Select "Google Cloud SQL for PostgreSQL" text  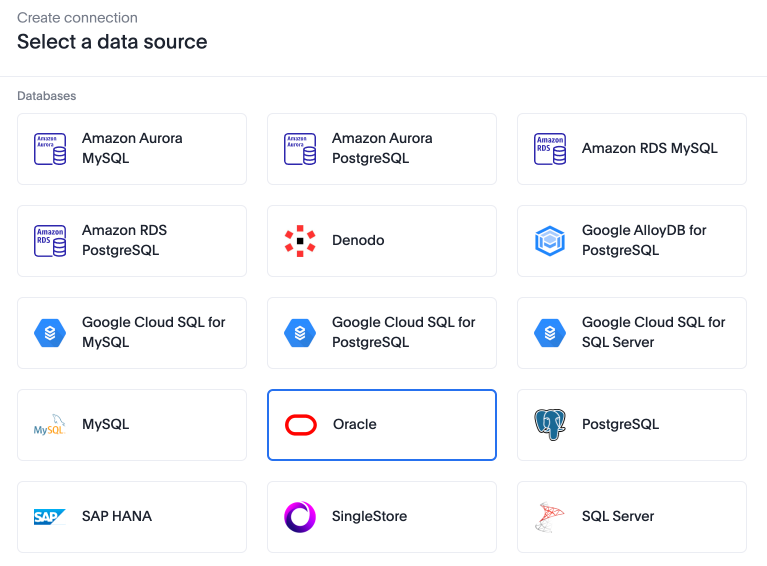tap(404, 332)
